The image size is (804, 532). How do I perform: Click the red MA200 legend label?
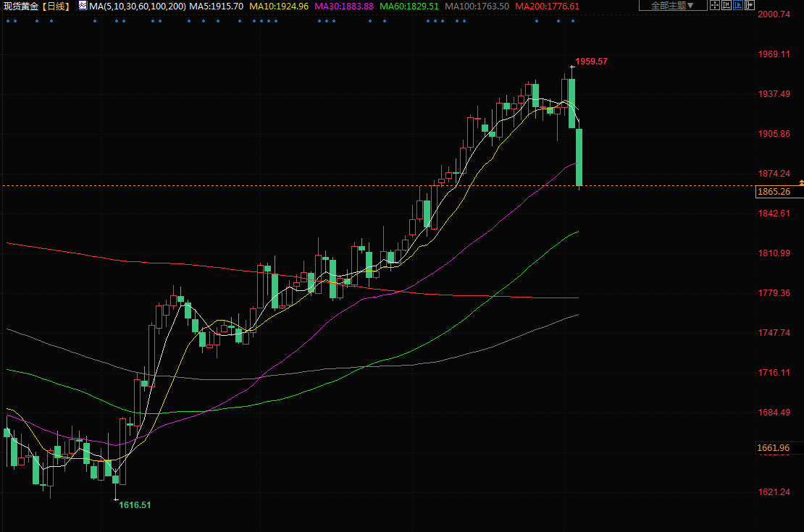point(547,6)
